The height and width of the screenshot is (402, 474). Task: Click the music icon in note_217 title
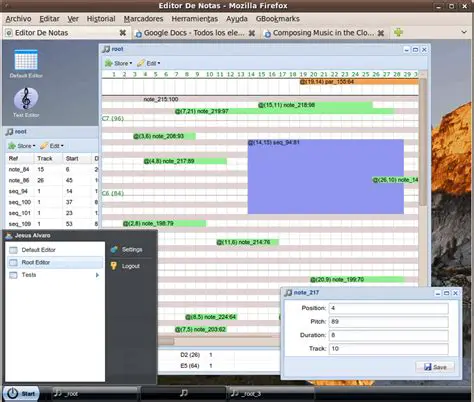pyautogui.click(x=288, y=293)
